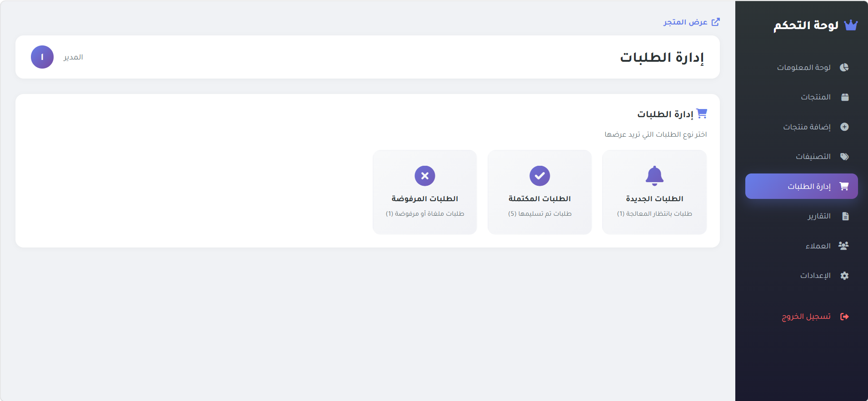Click the reports document icon
Image resolution: width=868 pixels, height=401 pixels.
coord(845,216)
